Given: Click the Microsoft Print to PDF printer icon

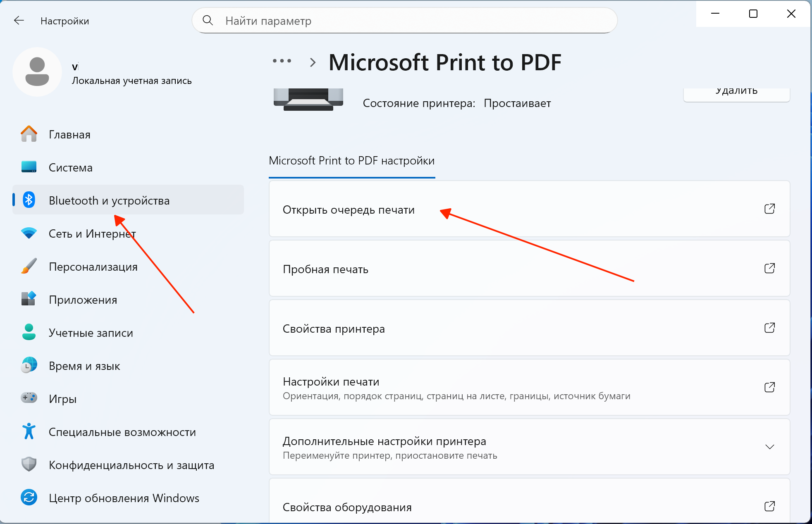Looking at the screenshot, I should 308,99.
